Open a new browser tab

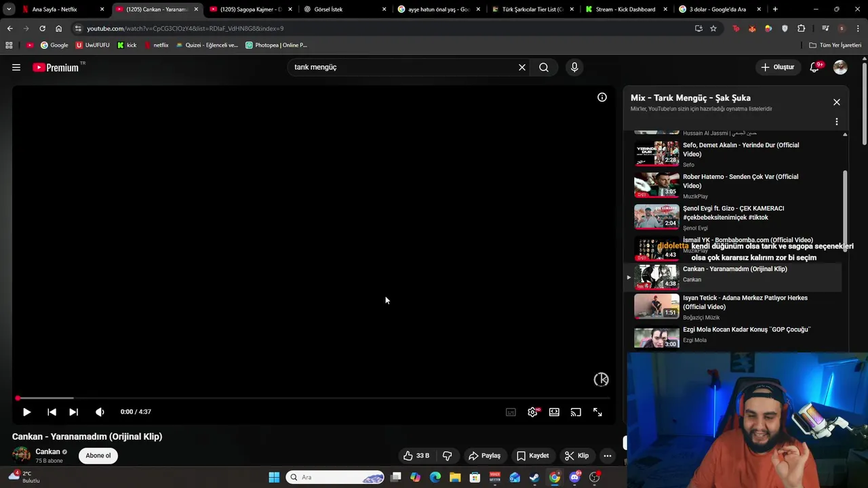[775, 9]
